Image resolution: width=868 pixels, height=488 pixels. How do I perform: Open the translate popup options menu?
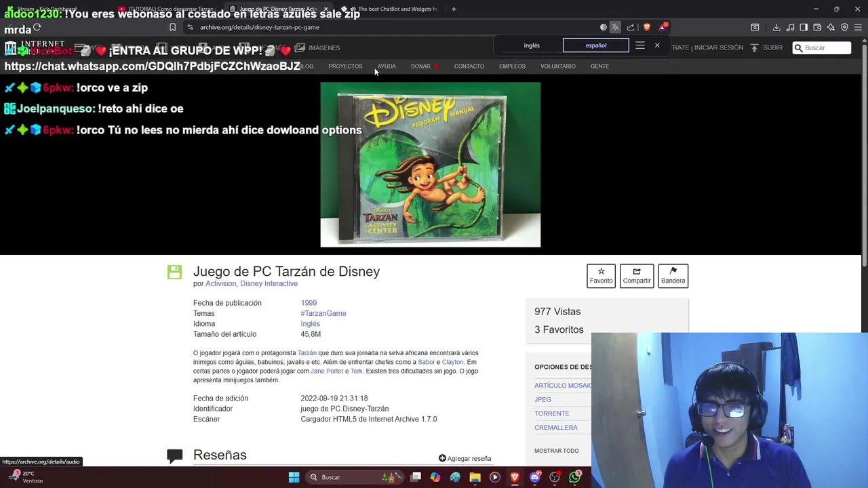coord(640,45)
